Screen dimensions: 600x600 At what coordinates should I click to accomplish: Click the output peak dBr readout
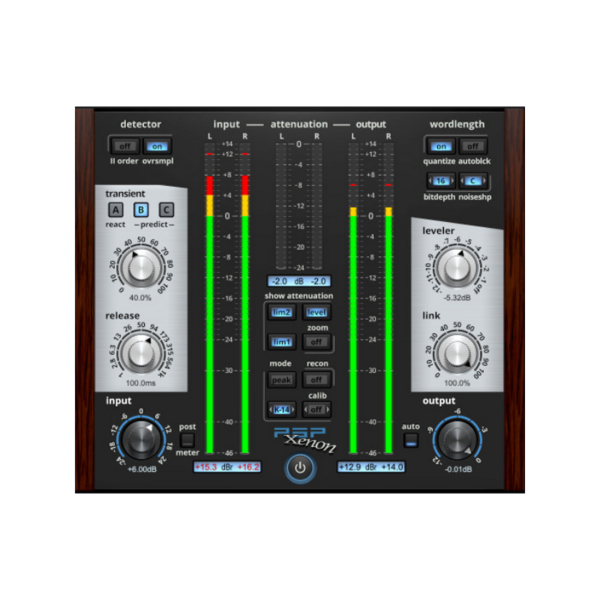pos(371,467)
